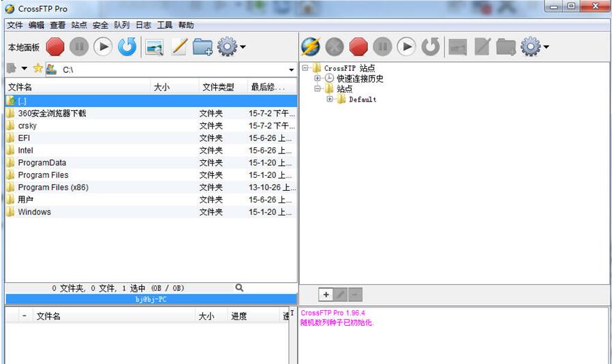This screenshot has height=364, width=612.
Task: Expand the 快速连接历史 tree node
Action: (x=318, y=78)
